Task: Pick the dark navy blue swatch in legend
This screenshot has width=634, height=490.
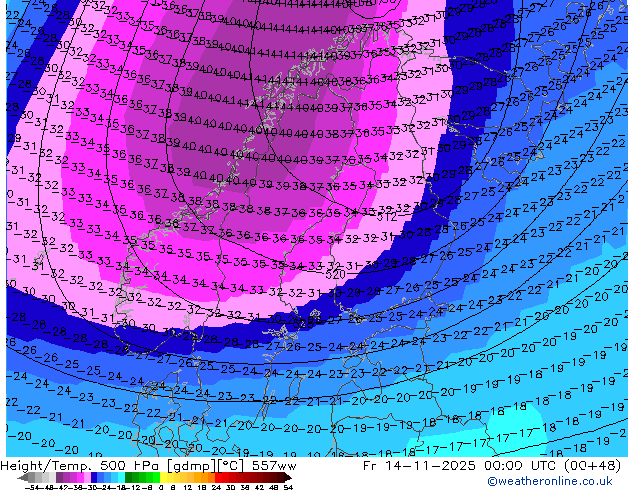Action: pos(94,478)
